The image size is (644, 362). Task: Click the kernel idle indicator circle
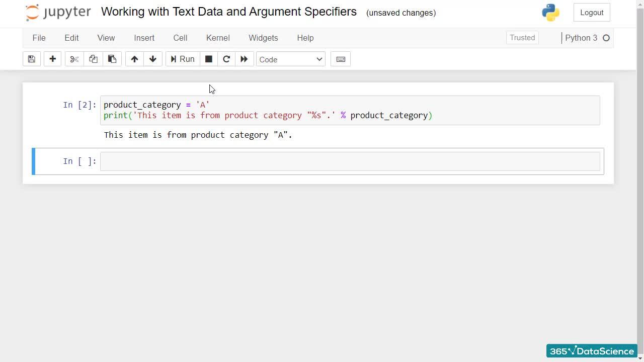(x=606, y=38)
